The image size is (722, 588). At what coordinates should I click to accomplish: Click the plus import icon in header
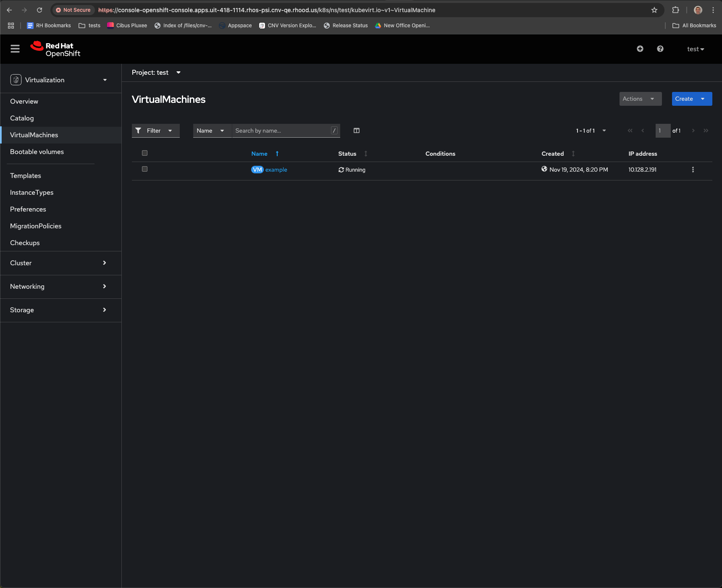coord(640,49)
